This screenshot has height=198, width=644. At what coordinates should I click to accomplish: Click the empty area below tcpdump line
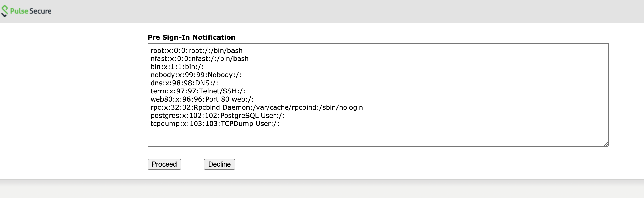click(356, 136)
